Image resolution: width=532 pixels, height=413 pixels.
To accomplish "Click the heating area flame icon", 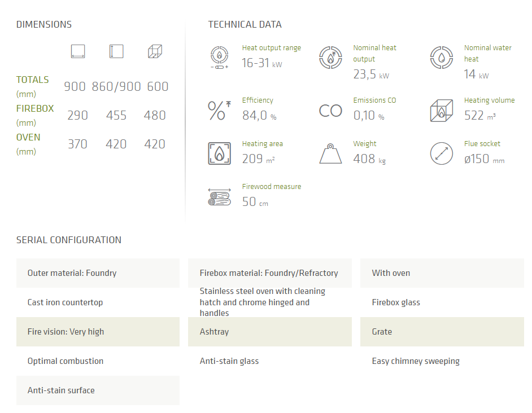I will (x=219, y=153).
